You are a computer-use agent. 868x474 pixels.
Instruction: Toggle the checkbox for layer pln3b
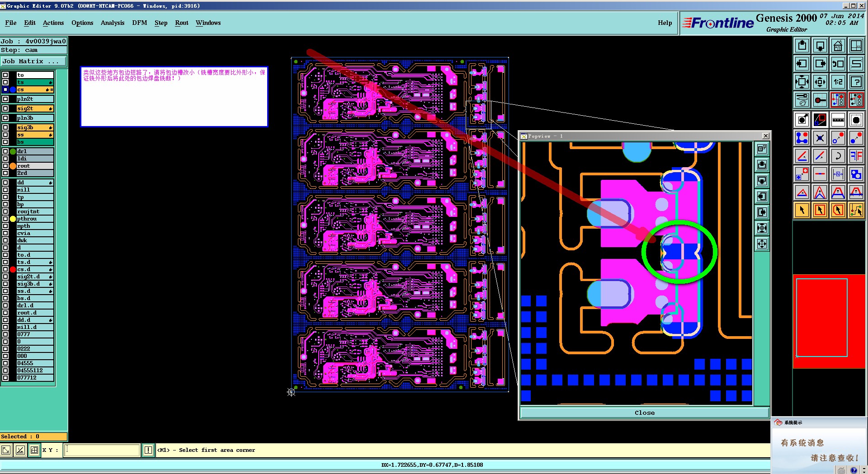(5, 118)
